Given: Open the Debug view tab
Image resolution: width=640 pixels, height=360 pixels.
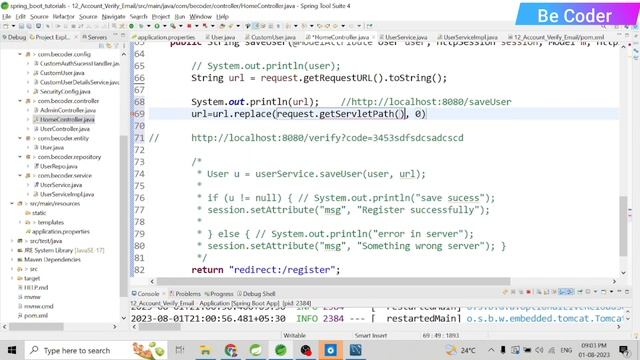Looking at the screenshot, I should pyautogui.click(x=14, y=37).
